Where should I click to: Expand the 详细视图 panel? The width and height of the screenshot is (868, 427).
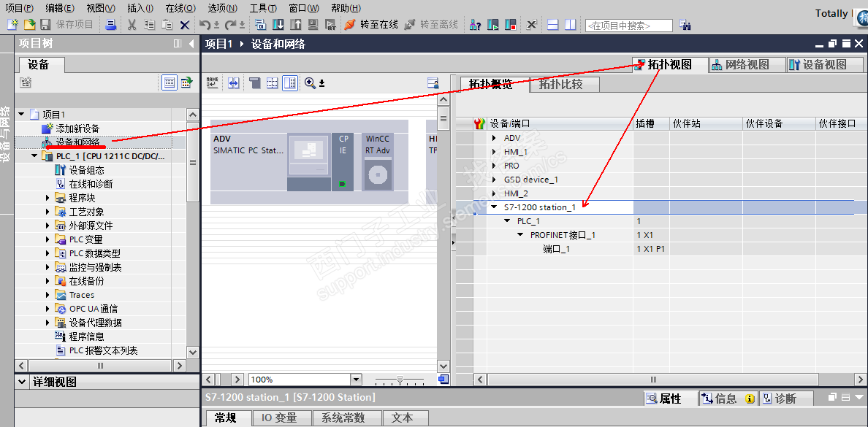click(x=22, y=382)
